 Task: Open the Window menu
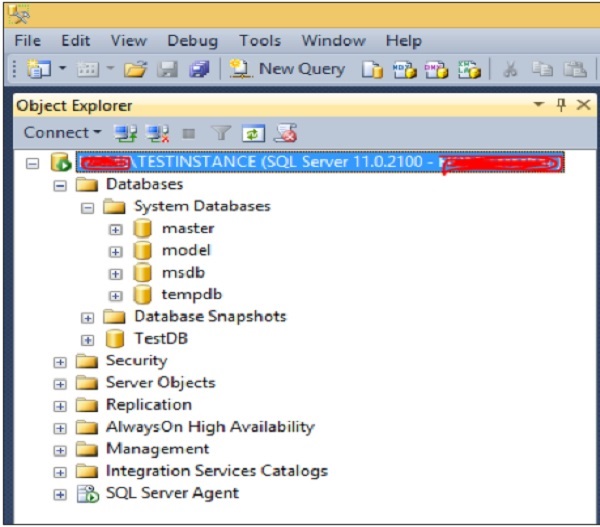coord(334,41)
